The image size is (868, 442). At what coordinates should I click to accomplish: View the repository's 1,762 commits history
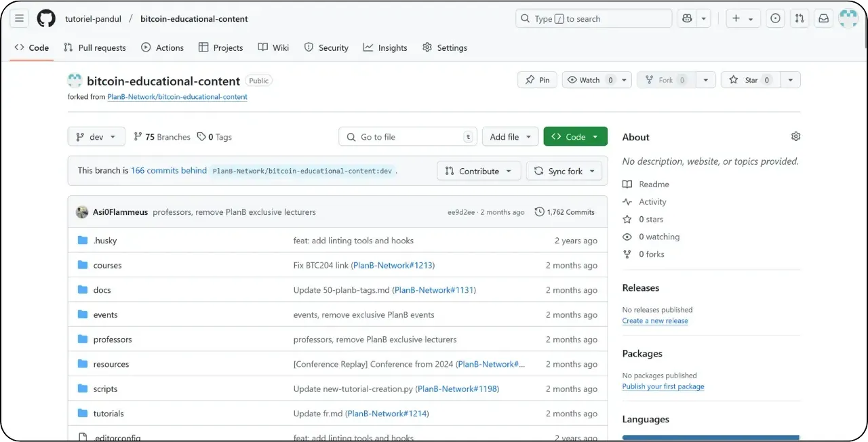(x=565, y=212)
